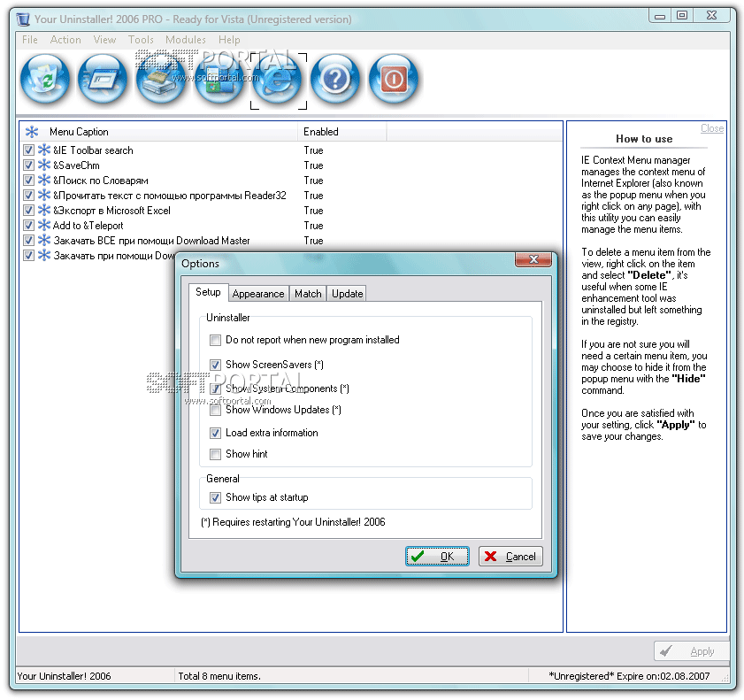Click the application icon in the title bar
744x700 pixels.
[23, 19]
